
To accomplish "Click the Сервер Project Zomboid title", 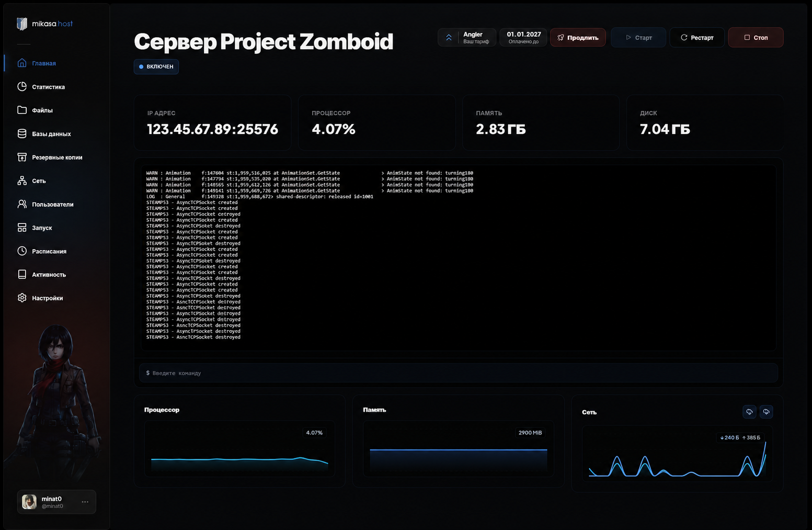I will [264, 42].
